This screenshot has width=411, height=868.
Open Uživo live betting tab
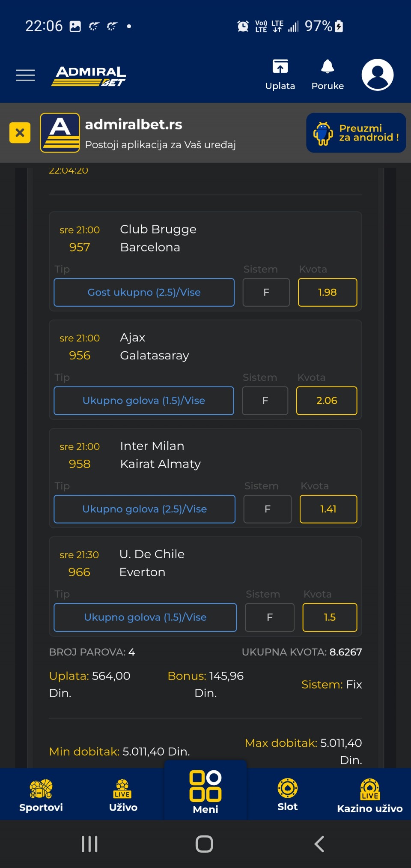point(123,795)
